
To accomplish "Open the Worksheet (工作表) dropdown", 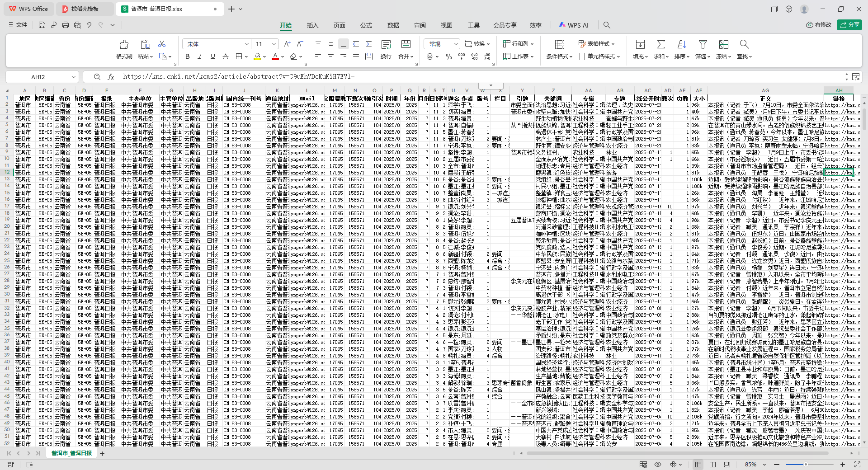I will click(519, 56).
